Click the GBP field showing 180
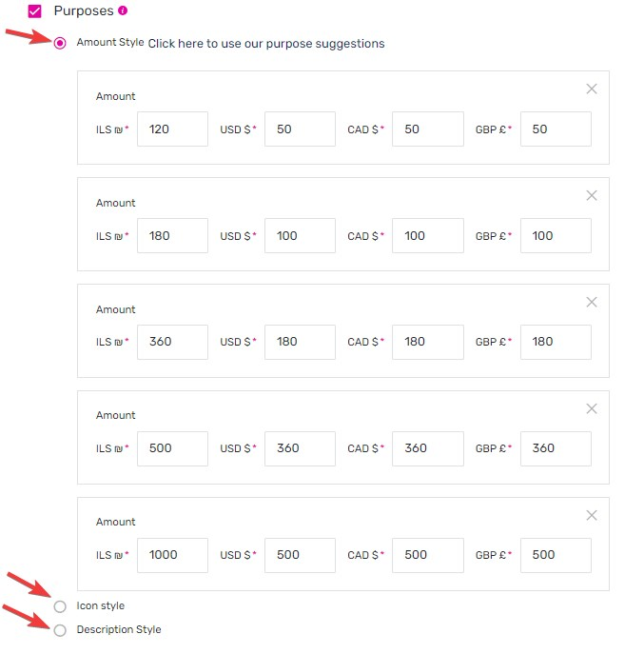The height and width of the screenshot is (654, 644). pos(556,342)
